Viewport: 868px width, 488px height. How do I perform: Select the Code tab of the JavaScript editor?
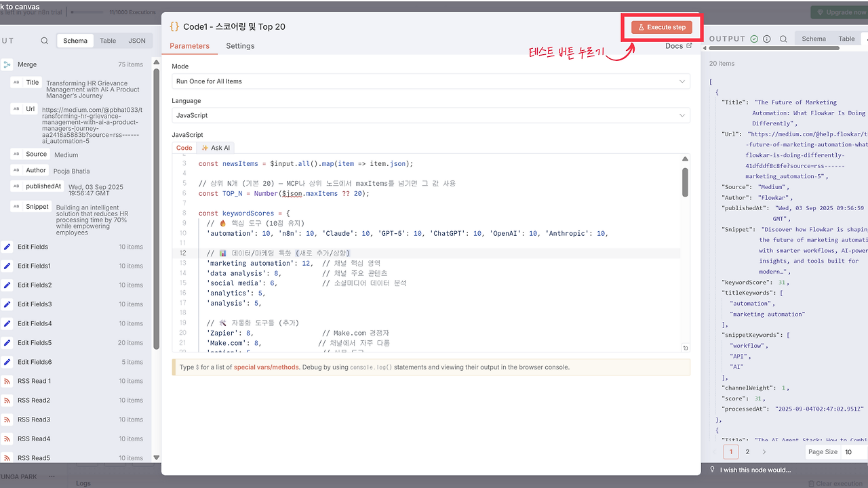(x=184, y=148)
